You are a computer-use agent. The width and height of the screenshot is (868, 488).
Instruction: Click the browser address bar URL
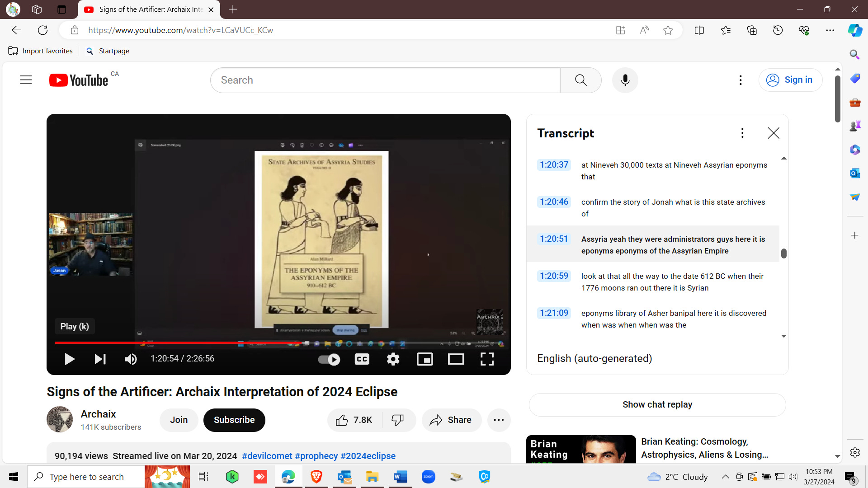click(x=180, y=30)
